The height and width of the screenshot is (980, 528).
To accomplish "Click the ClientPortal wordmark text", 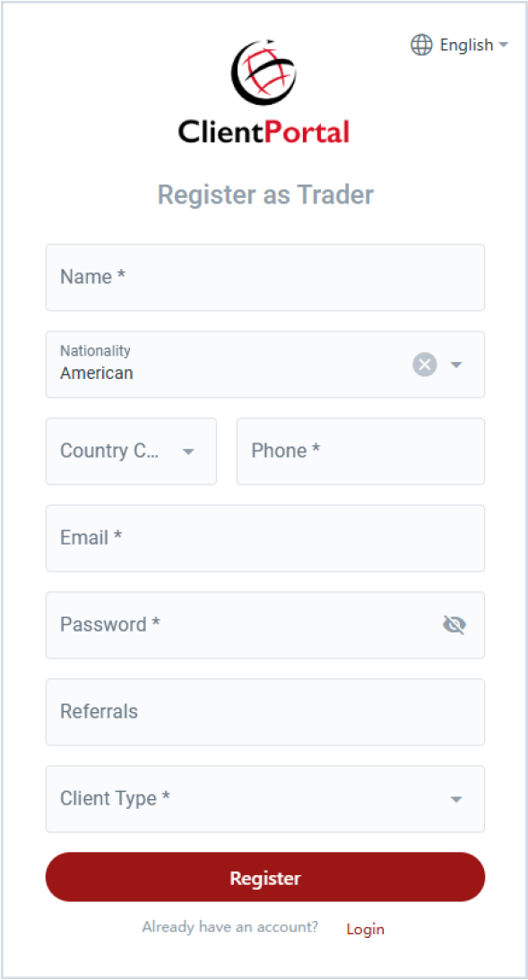I will 264,132.
